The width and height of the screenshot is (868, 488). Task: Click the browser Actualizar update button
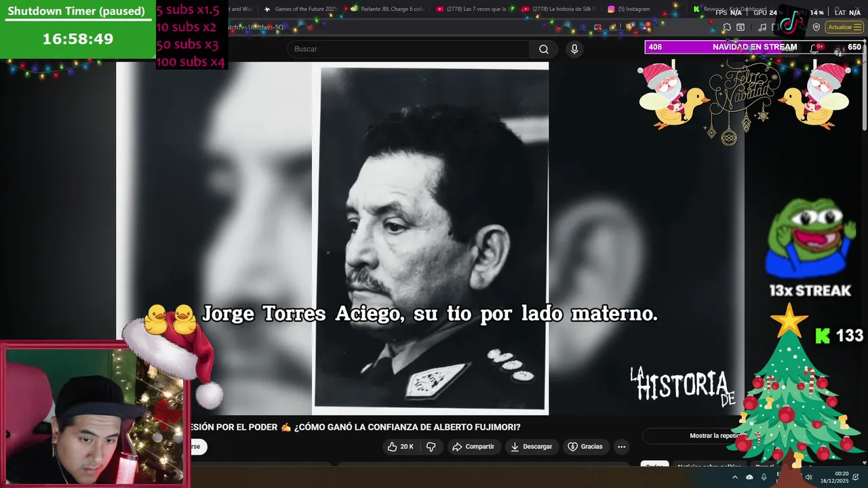pyautogui.click(x=844, y=27)
